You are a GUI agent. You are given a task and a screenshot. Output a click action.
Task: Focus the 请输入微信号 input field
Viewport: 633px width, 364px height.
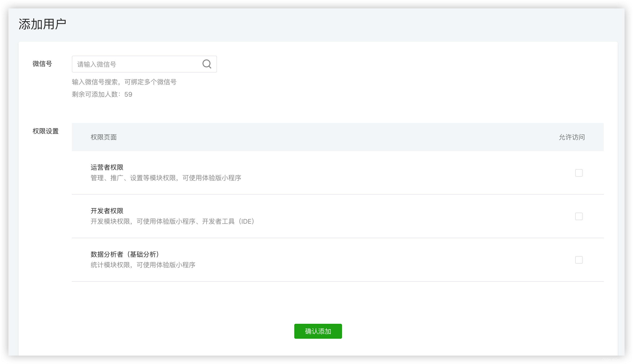136,64
